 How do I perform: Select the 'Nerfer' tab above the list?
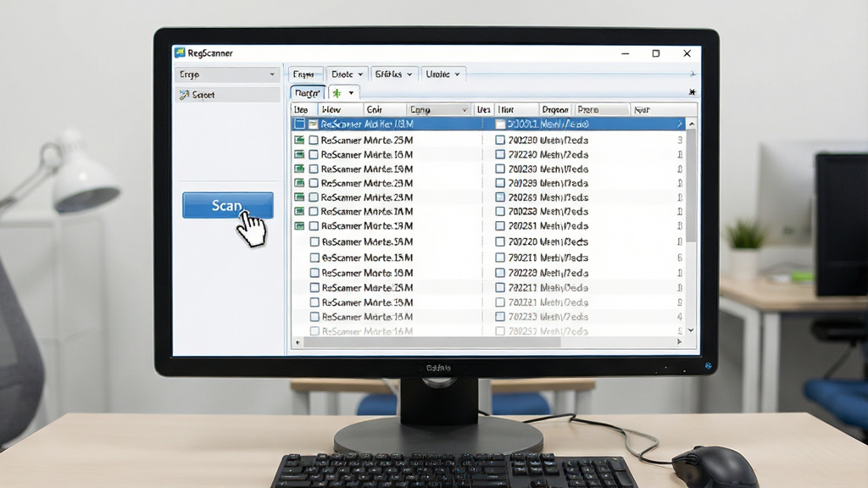click(307, 93)
